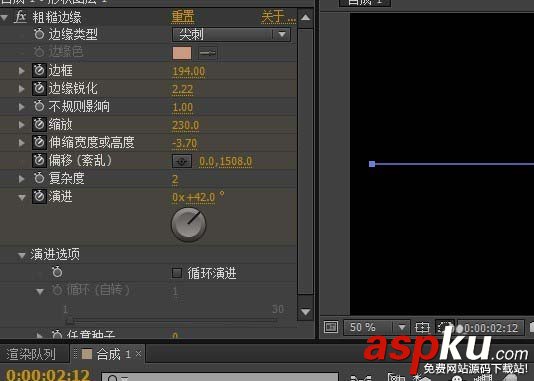Screen dimensions: 534x381
Task: Open the 关于... effect info link
Action: point(278,17)
